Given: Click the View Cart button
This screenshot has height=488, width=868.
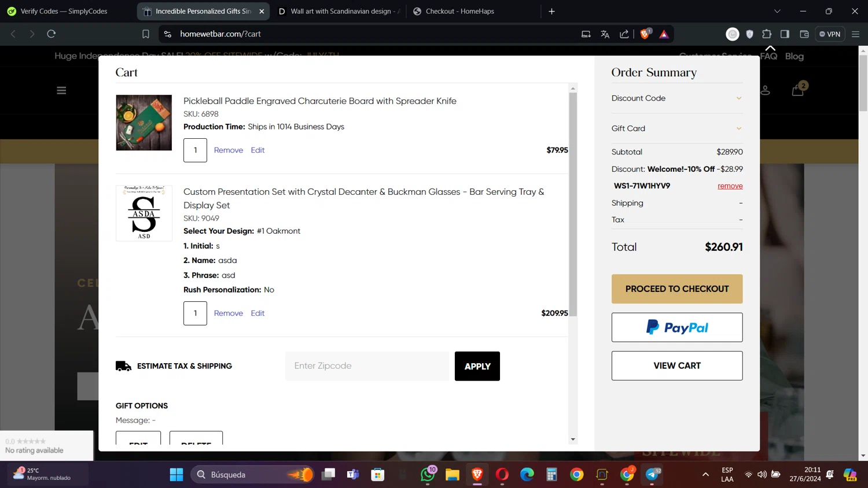Looking at the screenshot, I should (x=677, y=366).
